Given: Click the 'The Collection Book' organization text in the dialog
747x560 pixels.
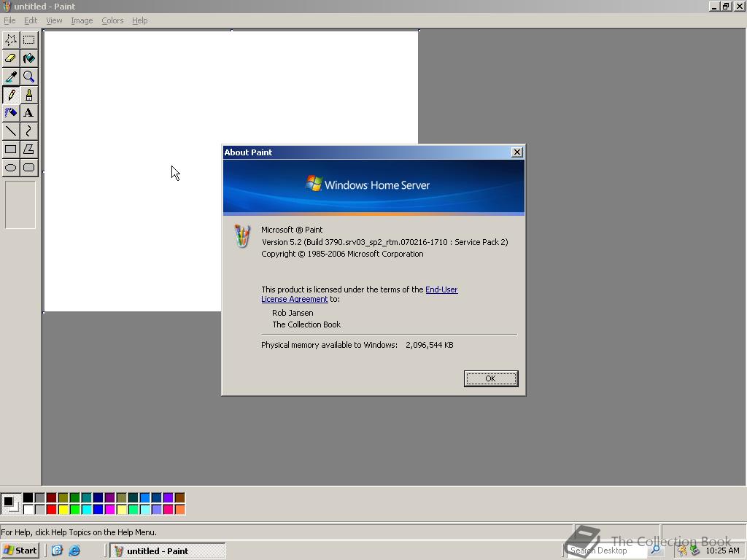Looking at the screenshot, I should click(x=306, y=324).
